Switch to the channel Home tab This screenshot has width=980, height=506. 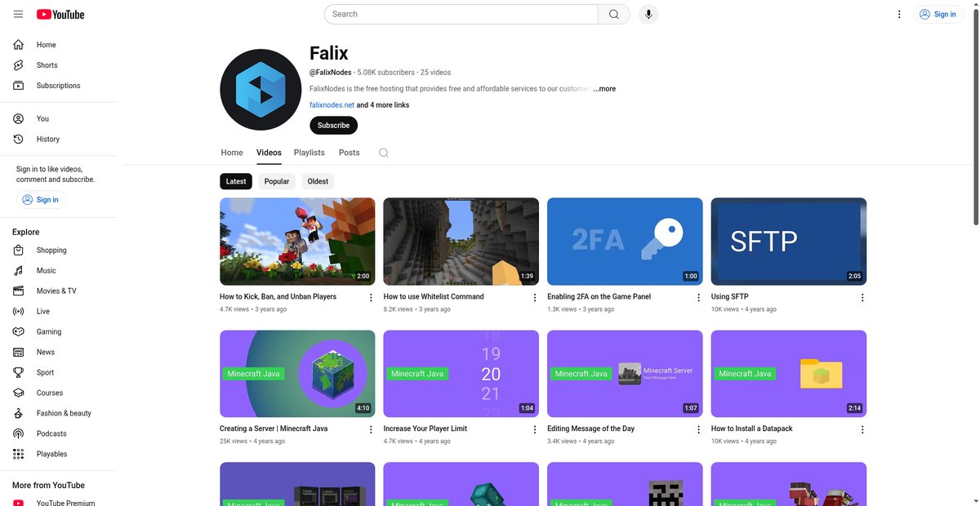coord(232,153)
